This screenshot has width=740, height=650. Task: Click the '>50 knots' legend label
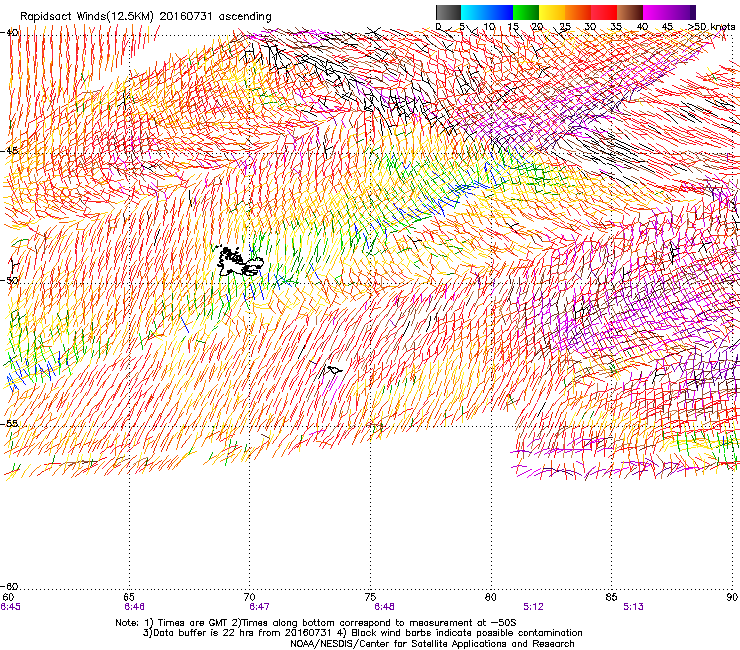(x=711, y=27)
